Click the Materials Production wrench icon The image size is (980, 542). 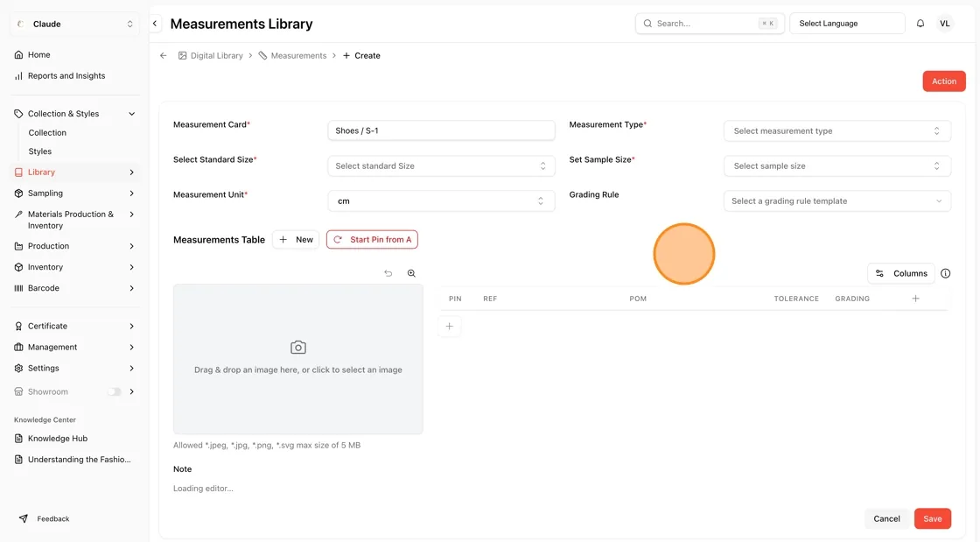tap(18, 215)
